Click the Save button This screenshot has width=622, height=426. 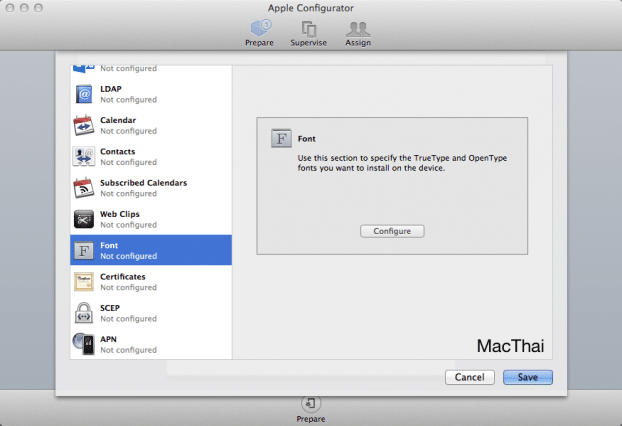tap(528, 377)
